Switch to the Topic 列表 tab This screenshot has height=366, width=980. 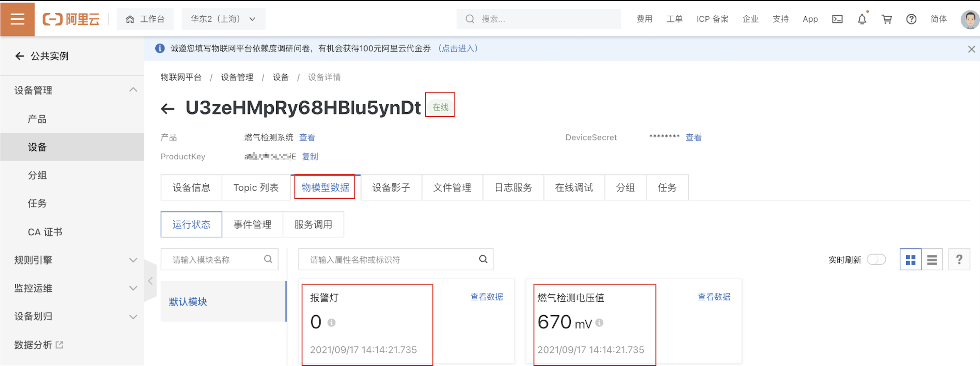tap(256, 187)
